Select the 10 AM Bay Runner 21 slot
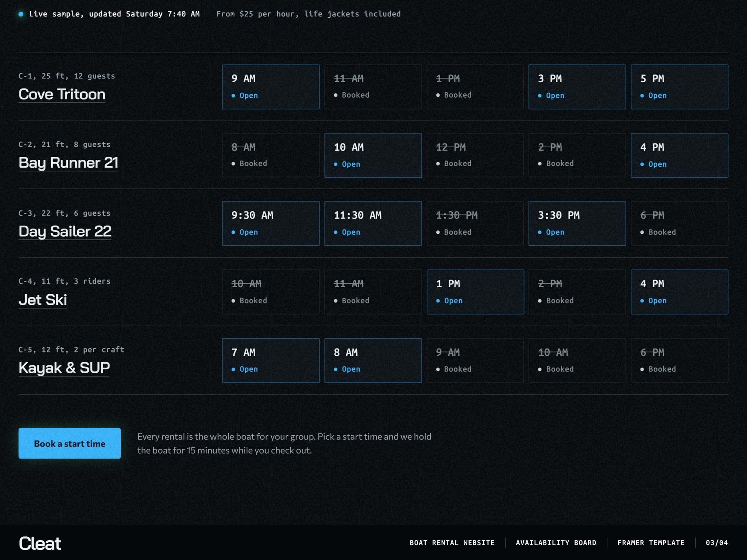This screenshot has height=560, width=747. 373,155
